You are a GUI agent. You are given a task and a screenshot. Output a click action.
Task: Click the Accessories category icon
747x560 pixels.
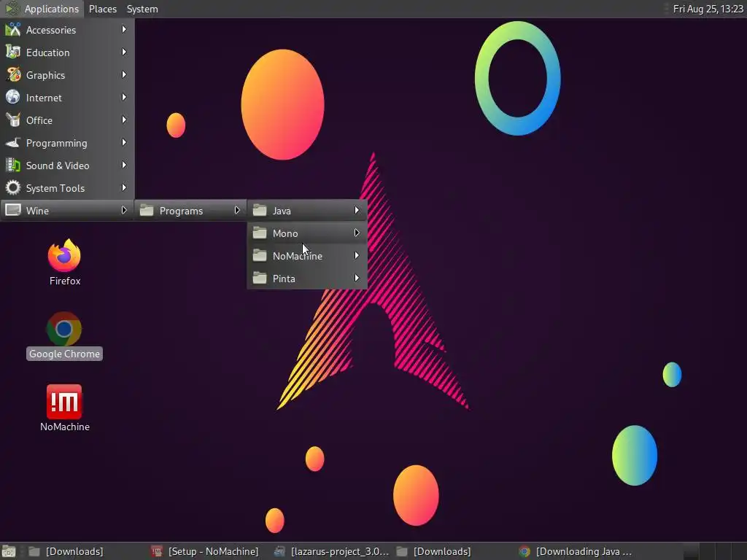[13, 29]
